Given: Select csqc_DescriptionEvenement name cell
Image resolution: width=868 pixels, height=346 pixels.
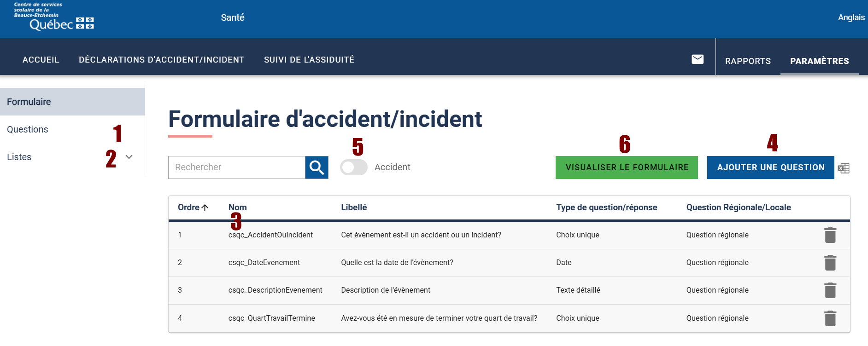Looking at the screenshot, I should [x=276, y=290].
